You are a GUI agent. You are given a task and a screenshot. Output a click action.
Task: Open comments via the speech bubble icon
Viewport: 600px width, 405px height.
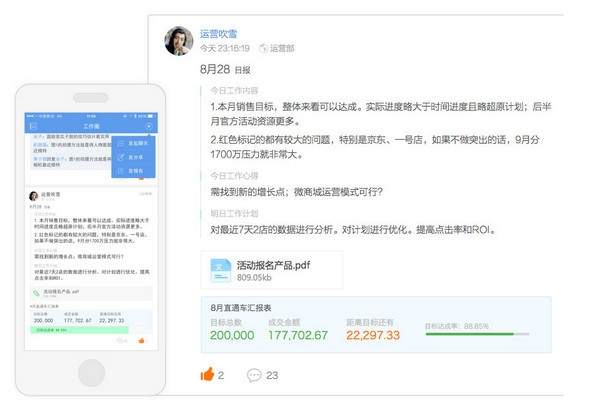(x=254, y=375)
